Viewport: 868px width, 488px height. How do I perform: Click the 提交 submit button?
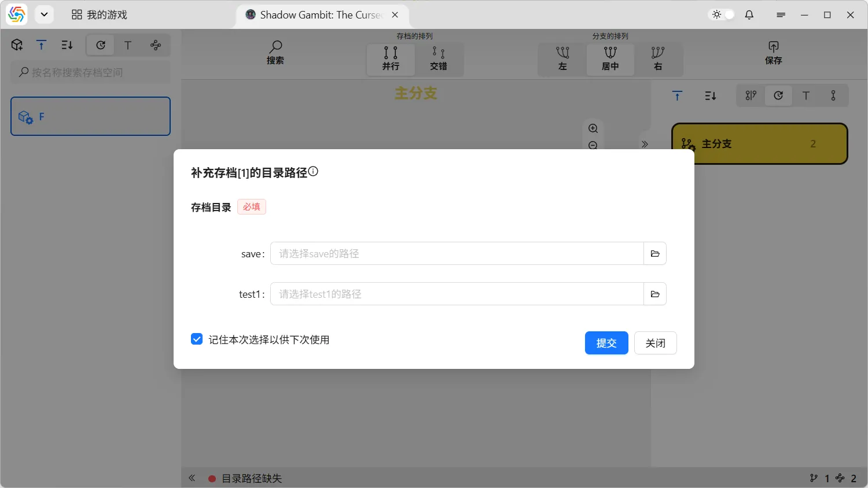click(606, 343)
